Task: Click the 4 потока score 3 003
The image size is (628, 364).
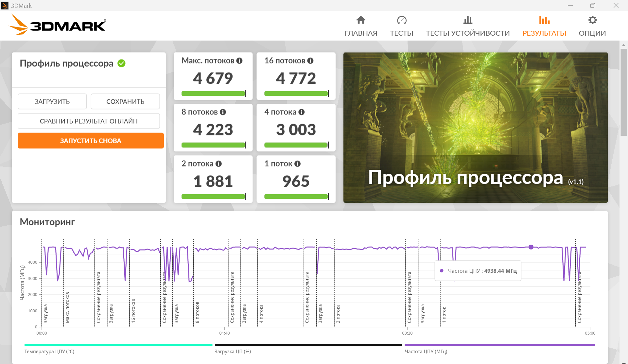Action: [296, 130]
